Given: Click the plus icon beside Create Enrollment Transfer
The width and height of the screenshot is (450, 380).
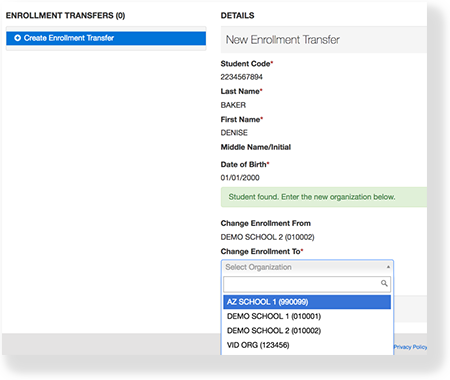Looking at the screenshot, I should (17, 38).
